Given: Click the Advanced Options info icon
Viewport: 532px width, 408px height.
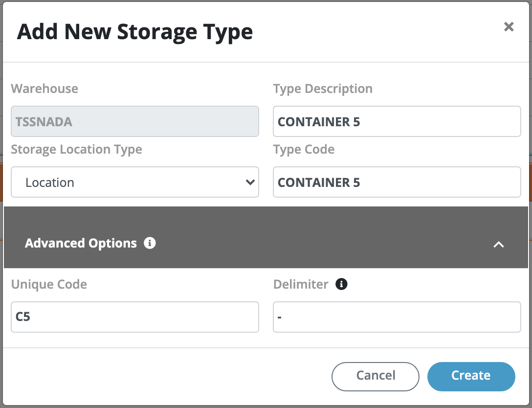Looking at the screenshot, I should point(150,243).
